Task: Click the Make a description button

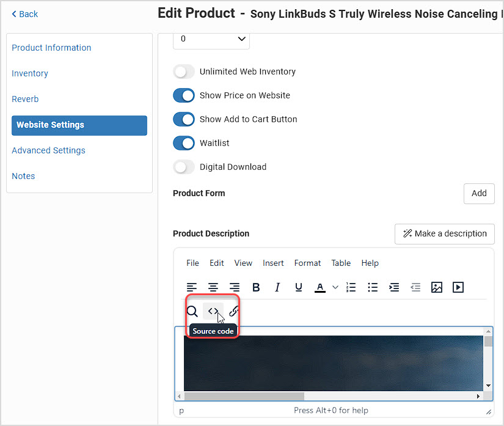Action: click(x=445, y=233)
